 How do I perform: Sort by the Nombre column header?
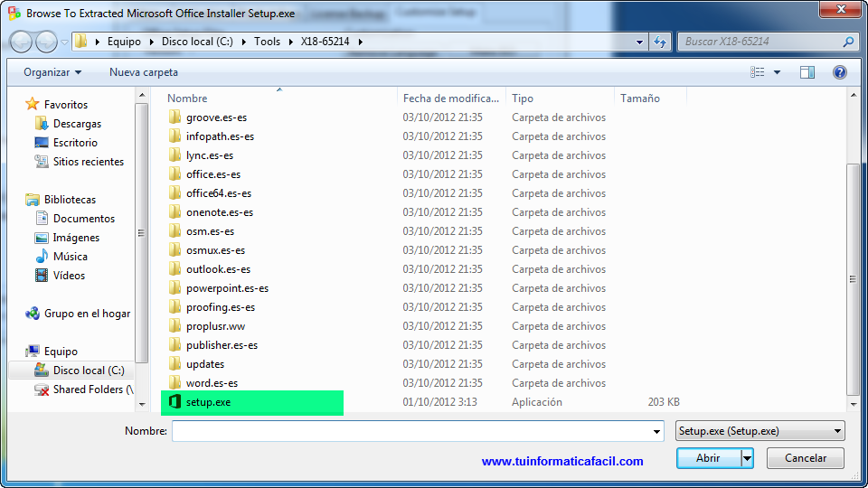point(187,98)
